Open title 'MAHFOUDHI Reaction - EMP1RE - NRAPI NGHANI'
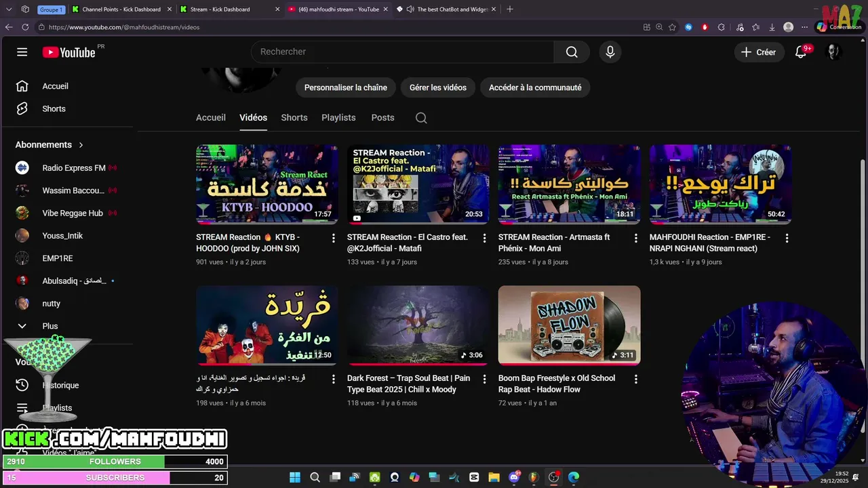The width and height of the screenshot is (868, 488). [710, 243]
